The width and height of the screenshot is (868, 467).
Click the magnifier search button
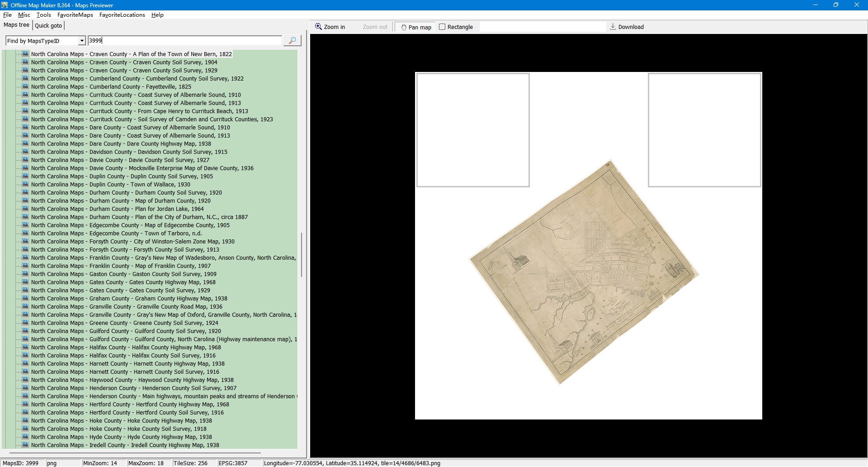tap(292, 41)
